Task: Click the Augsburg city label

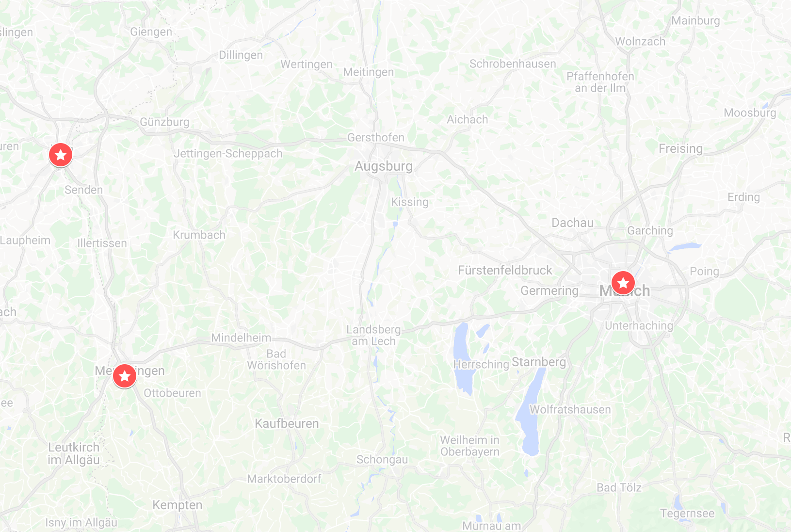Action: pos(384,166)
